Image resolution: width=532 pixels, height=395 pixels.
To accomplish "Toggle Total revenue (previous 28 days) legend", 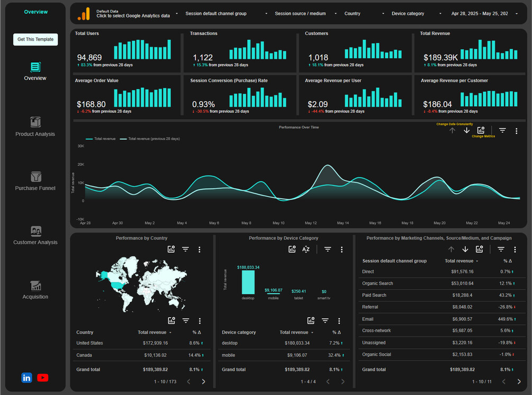I will pos(150,139).
